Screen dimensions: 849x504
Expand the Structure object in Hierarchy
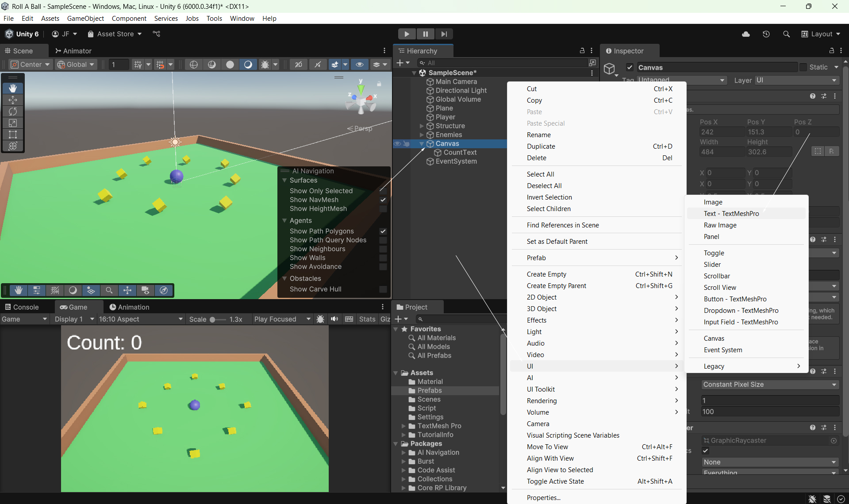coord(422,126)
